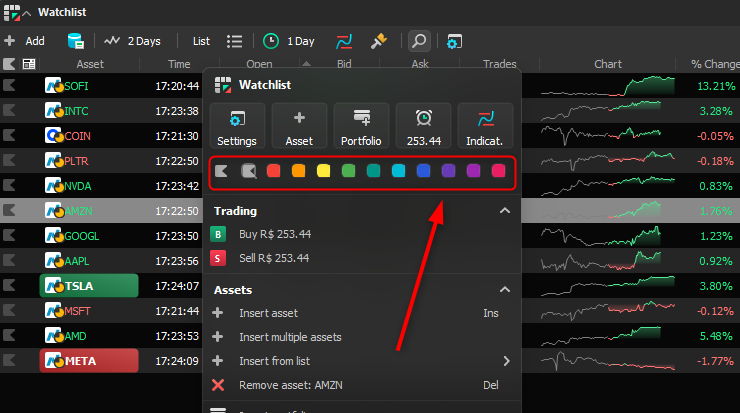This screenshot has height=413, width=740.
Task: Click the META mini chart
Action: coord(608,361)
